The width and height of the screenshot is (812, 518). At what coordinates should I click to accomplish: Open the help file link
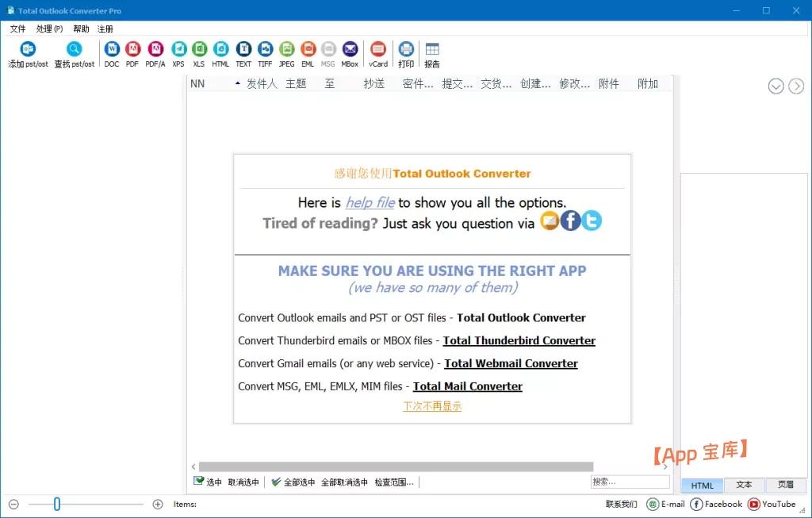pos(370,202)
